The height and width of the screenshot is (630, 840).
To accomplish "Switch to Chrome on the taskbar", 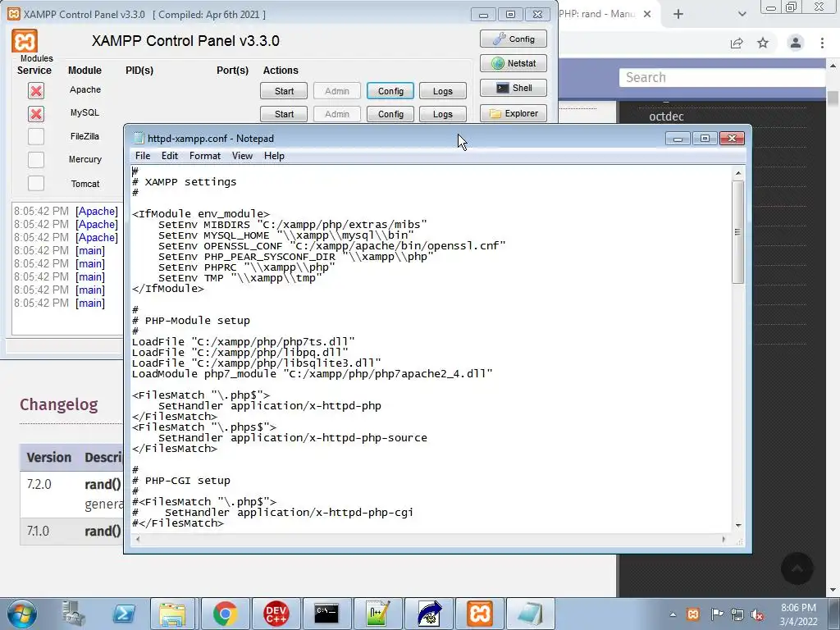I will [225, 614].
